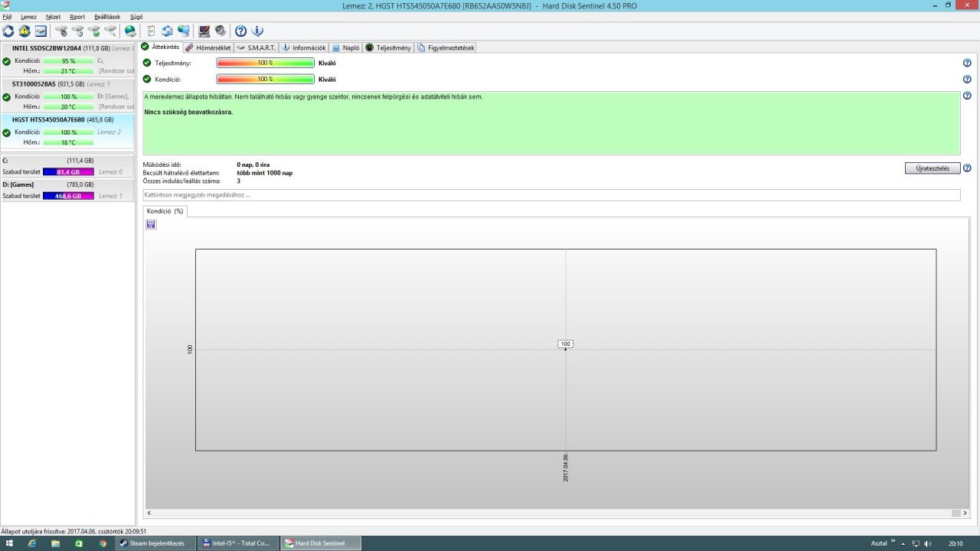980x551 pixels.
Task: Click the green status message panel
Action: [x=551, y=123]
